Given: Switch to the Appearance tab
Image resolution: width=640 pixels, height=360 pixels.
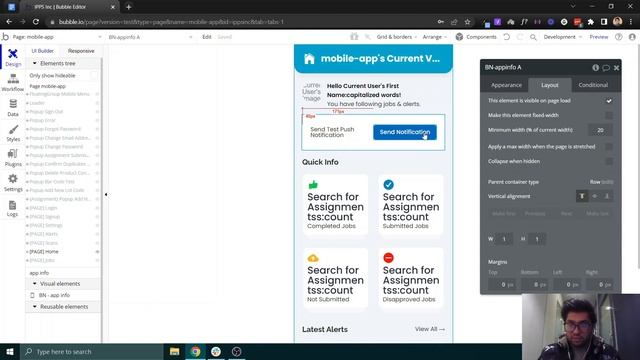Looking at the screenshot, I should (x=506, y=85).
